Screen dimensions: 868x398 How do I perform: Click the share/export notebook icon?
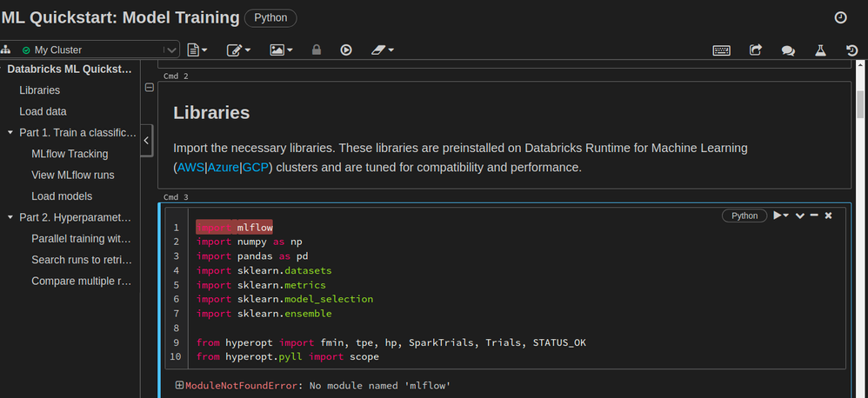tap(755, 50)
